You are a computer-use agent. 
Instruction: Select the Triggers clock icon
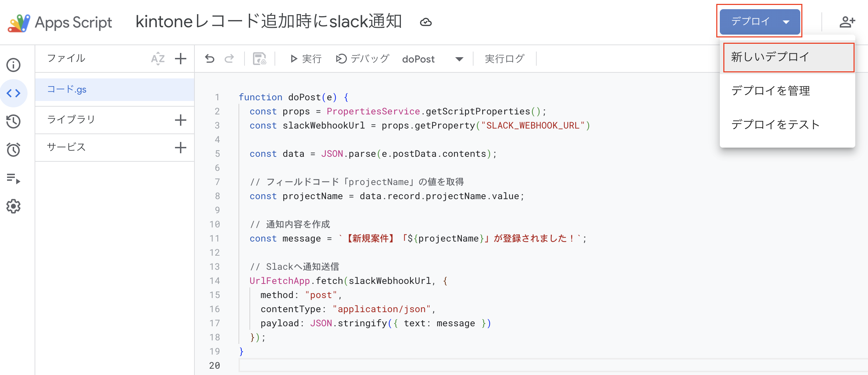pyautogui.click(x=13, y=150)
